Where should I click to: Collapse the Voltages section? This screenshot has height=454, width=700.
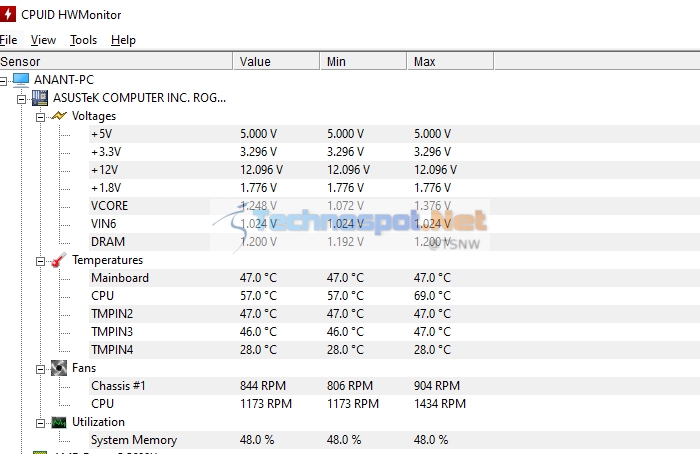(x=40, y=117)
